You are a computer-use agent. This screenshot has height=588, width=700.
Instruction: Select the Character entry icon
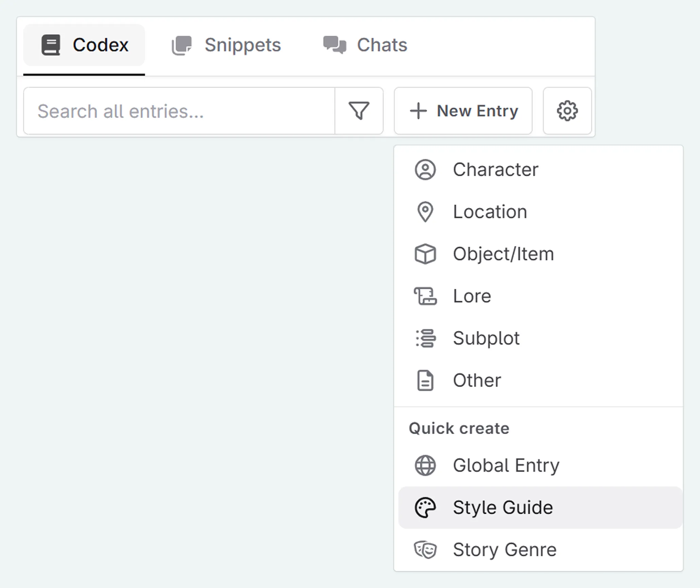point(425,170)
